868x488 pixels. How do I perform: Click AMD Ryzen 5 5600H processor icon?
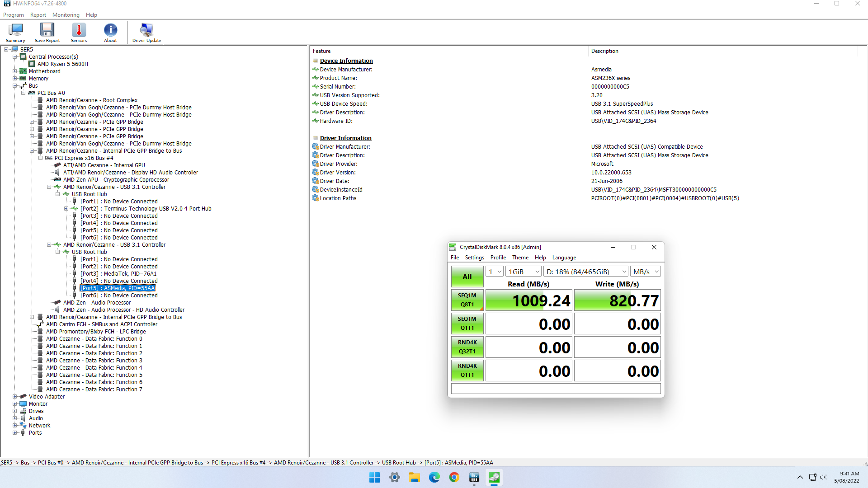coord(32,64)
